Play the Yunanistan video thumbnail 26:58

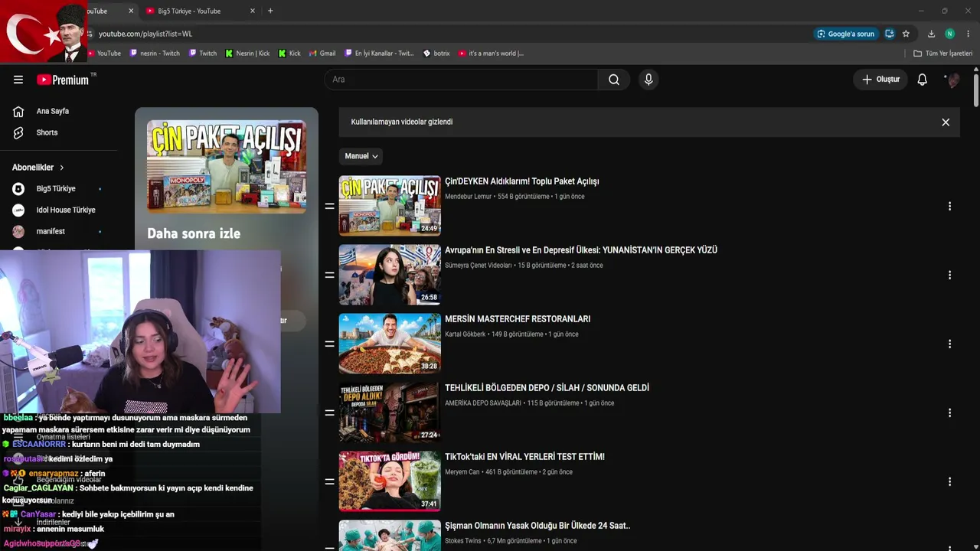coord(390,275)
